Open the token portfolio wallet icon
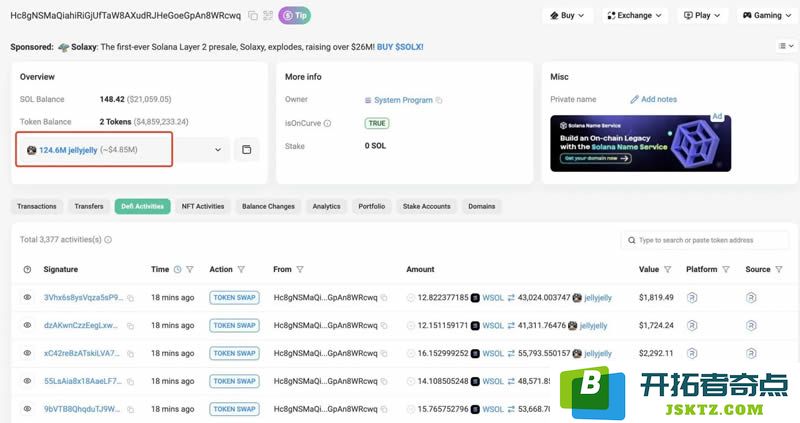 (246, 150)
